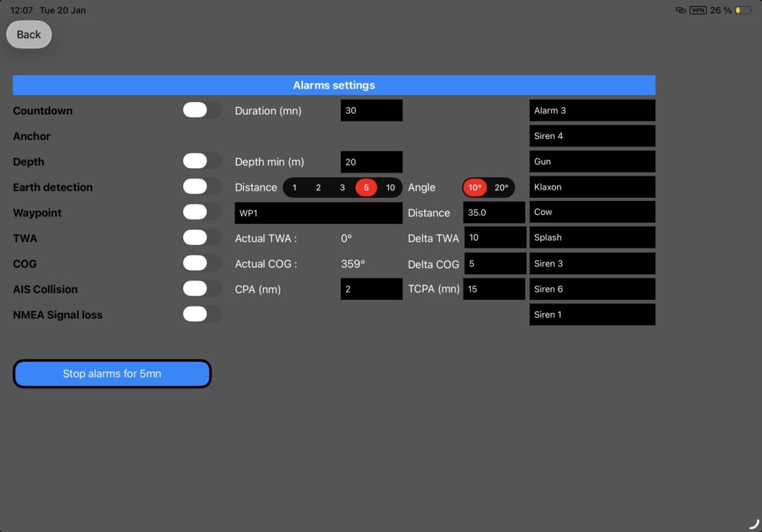Screen dimensions: 762x532
Task: Open the Klaxon sound selector
Action: coord(592,187)
